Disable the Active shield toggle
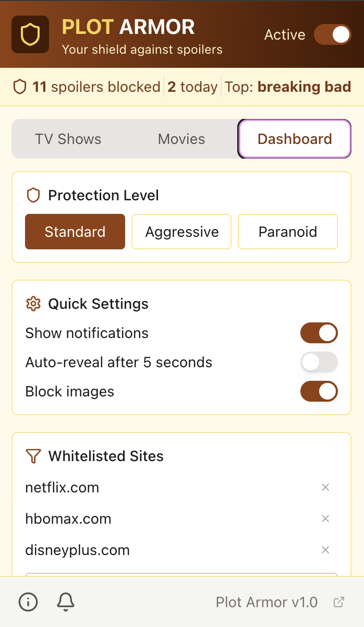This screenshot has width=364, height=627. pyautogui.click(x=332, y=34)
